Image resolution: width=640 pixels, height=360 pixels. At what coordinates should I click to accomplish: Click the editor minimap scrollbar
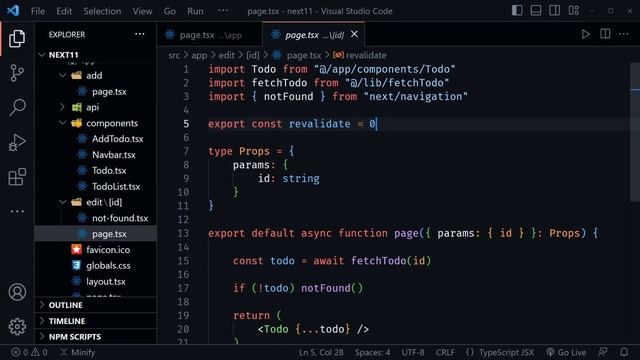click(x=635, y=131)
